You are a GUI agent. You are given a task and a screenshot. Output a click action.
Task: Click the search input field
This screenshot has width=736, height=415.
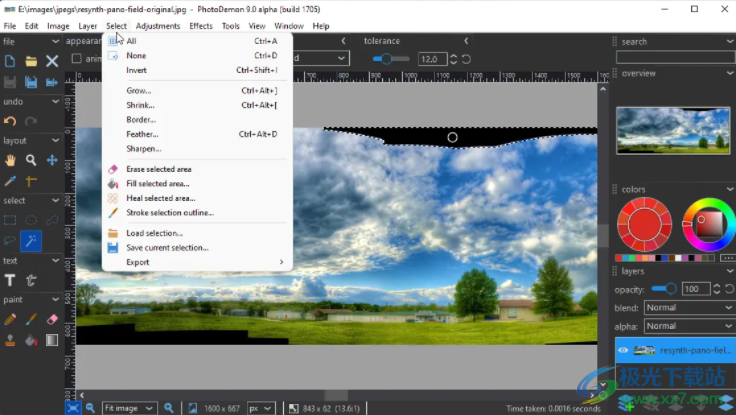tap(675, 57)
